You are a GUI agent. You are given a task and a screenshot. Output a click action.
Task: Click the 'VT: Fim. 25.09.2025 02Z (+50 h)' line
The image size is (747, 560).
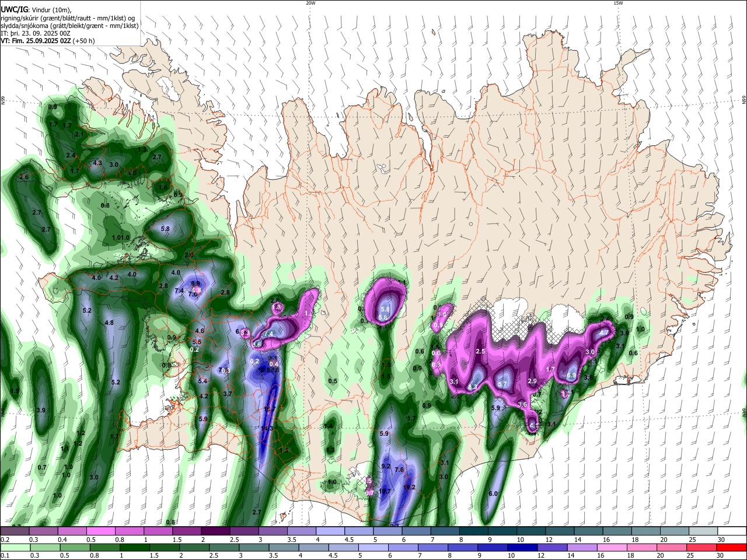pyautogui.click(x=47, y=41)
